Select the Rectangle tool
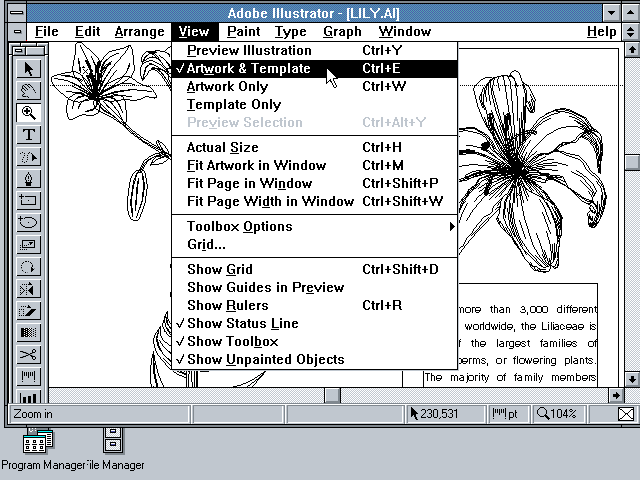 29,201
